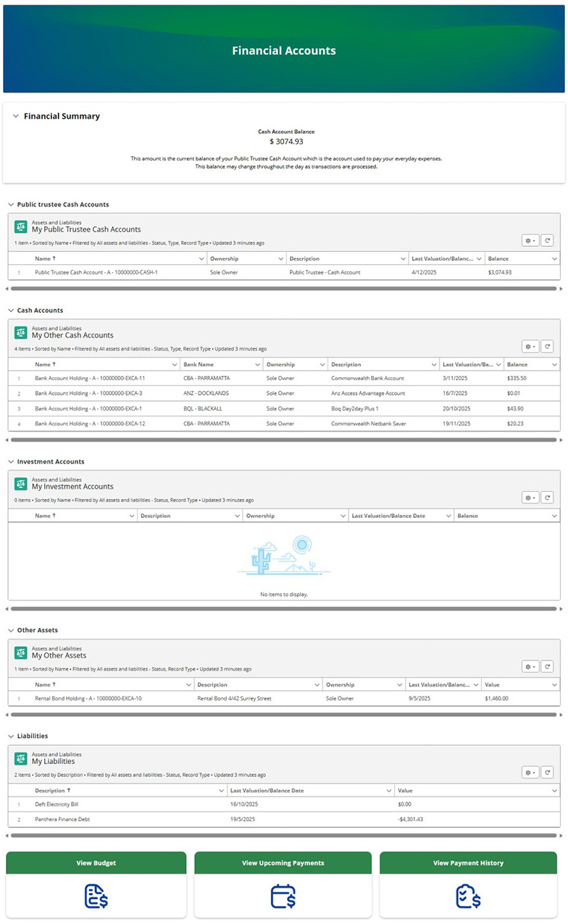Click the 20/10/2025 valuation date cell
The height and width of the screenshot is (924, 568).
tap(456, 408)
